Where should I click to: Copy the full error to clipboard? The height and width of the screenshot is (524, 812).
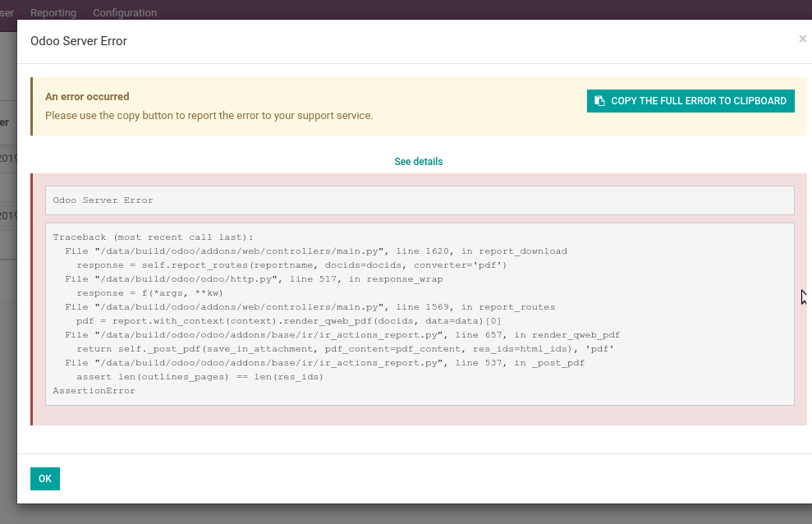[x=690, y=101]
